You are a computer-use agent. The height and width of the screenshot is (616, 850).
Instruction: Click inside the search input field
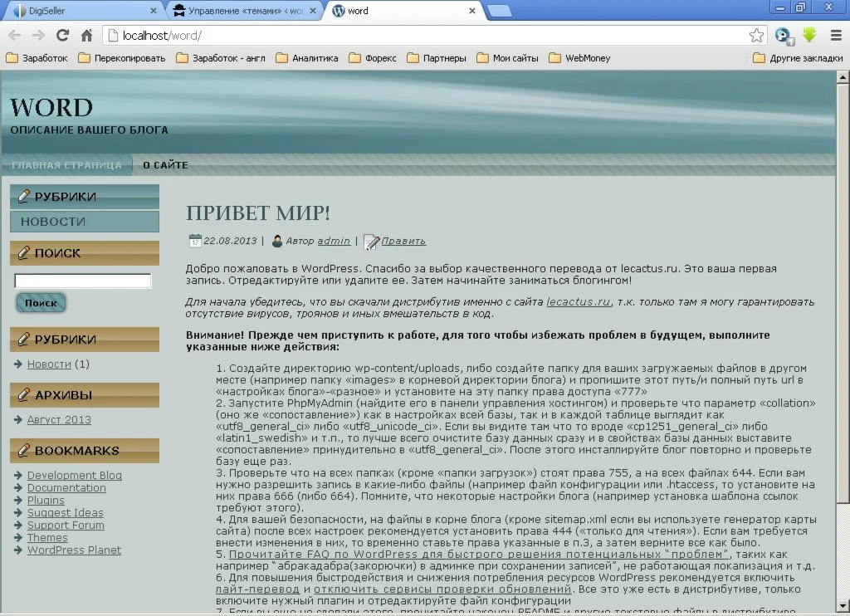[x=81, y=281]
